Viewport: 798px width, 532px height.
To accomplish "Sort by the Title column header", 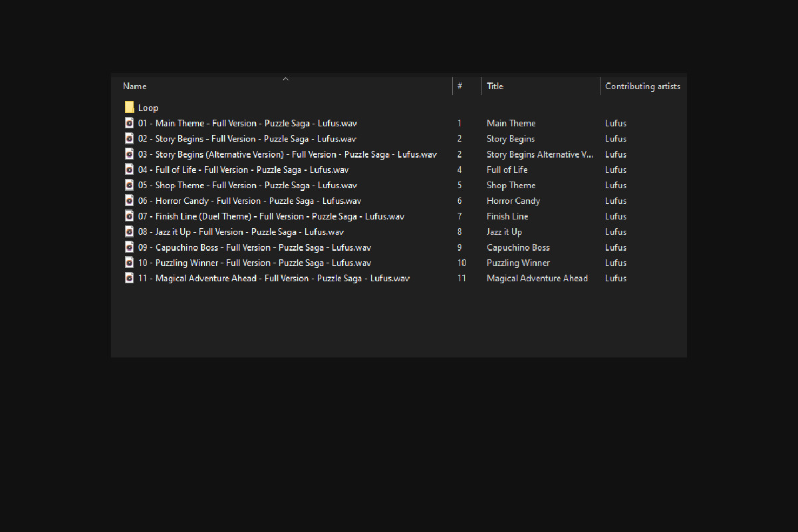I will pyautogui.click(x=495, y=86).
